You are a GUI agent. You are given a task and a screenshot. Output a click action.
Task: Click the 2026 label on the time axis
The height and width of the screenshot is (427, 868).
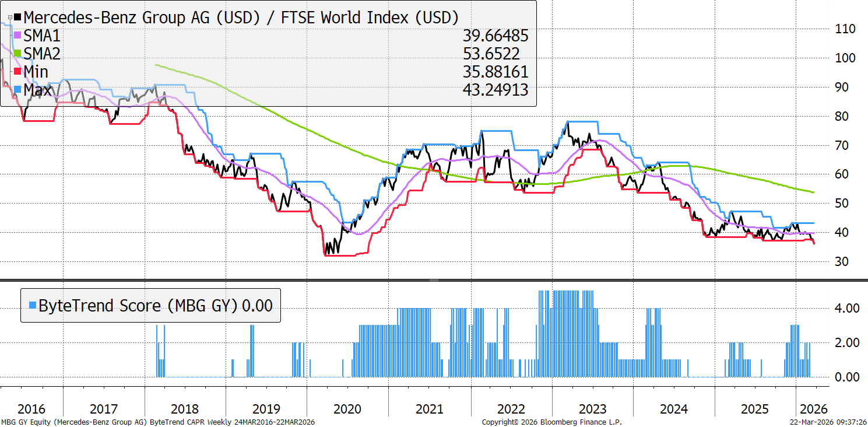pyautogui.click(x=811, y=409)
